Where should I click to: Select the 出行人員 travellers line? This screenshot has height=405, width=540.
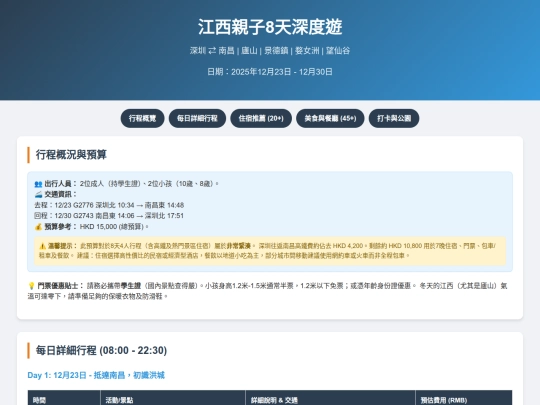coord(127,184)
